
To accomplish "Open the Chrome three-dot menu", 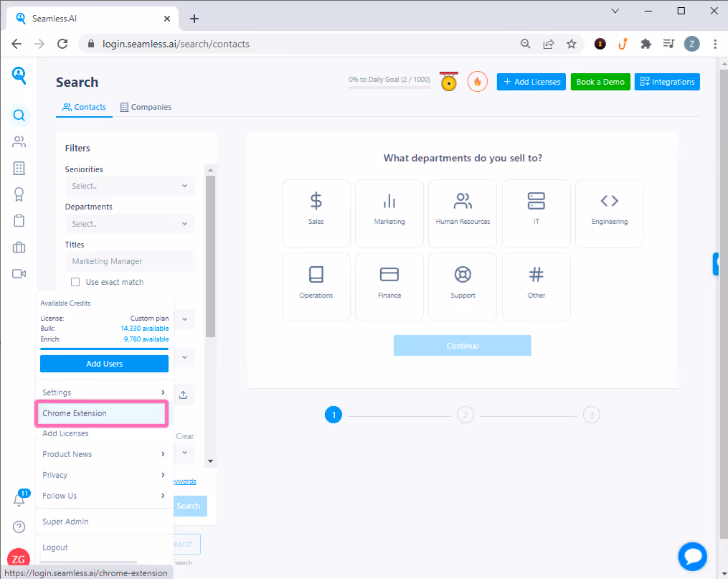I will 715,44.
